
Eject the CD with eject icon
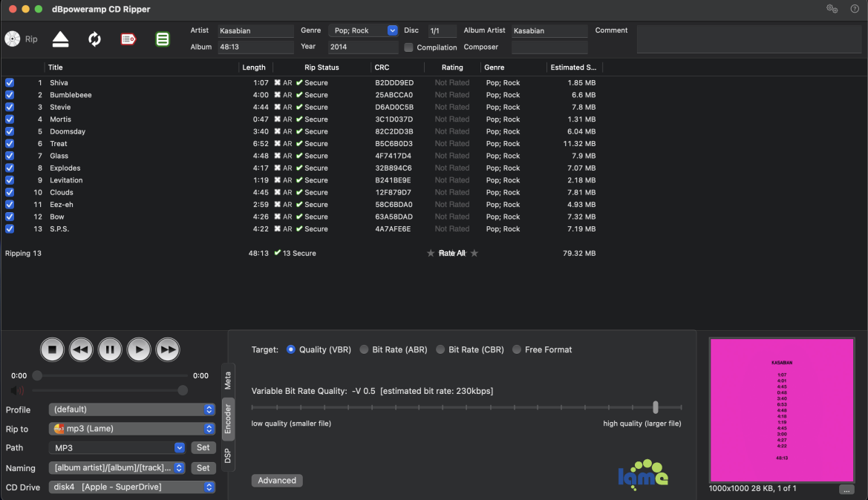(60, 39)
